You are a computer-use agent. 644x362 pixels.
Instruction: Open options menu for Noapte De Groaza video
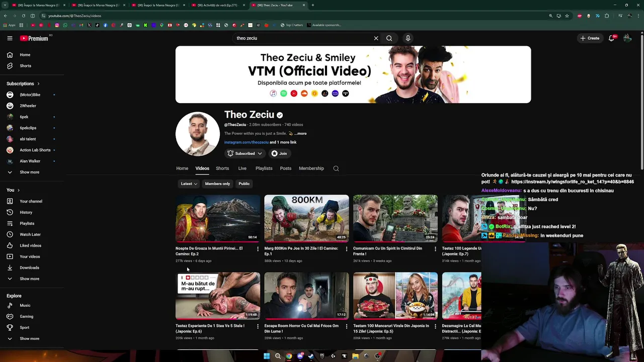click(x=258, y=249)
